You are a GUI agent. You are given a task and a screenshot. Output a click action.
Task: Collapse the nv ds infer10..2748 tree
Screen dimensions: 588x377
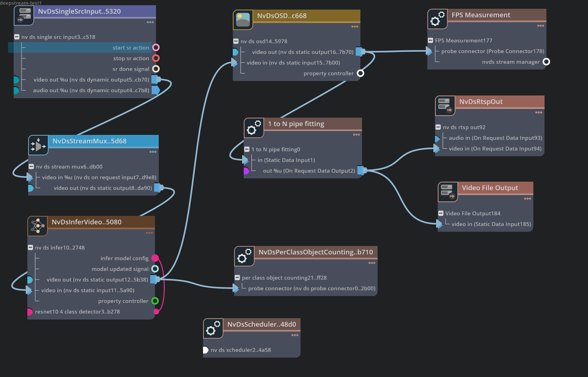(31, 248)
